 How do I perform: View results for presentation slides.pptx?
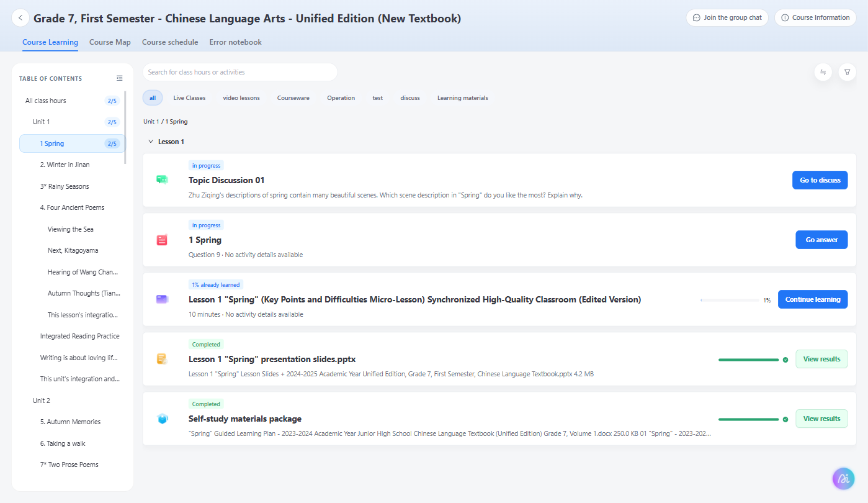pos(821,359)
